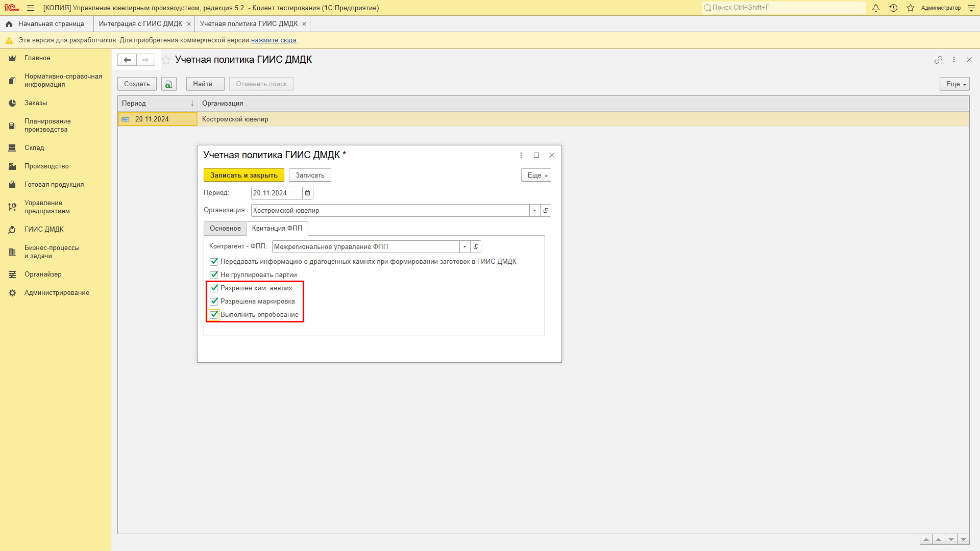The image size is (980, 551).
Task: Uncheck Выполнить опробование
Action: coord(214,315)
